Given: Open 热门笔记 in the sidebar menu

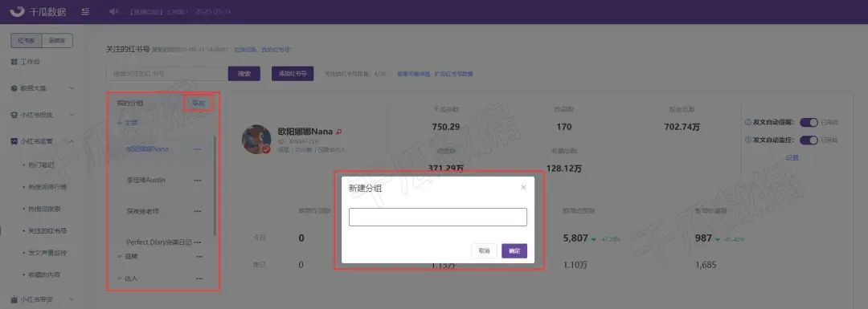Looking at the screenshot, I should [41, 165].
